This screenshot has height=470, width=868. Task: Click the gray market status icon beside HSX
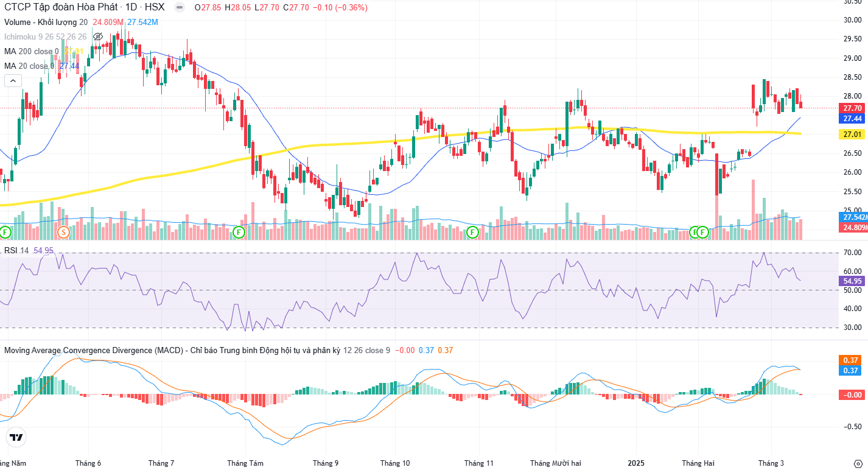(x=180, y=7)
